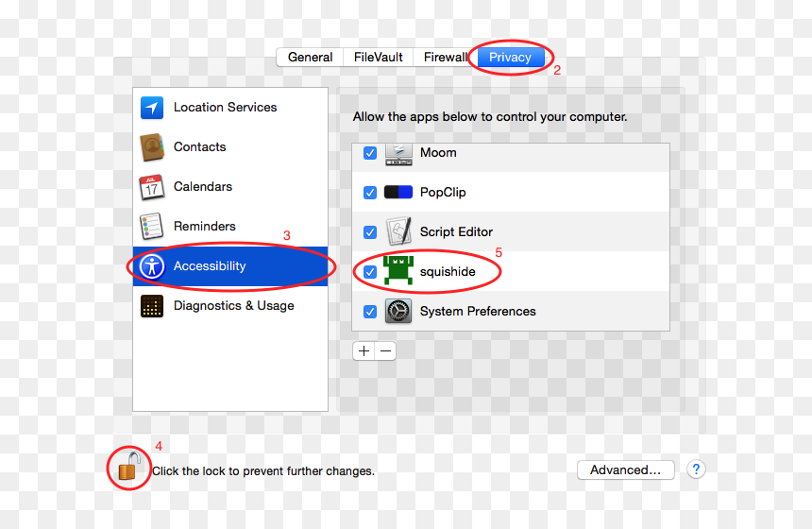Switch to the General tab

coord(311,57)
